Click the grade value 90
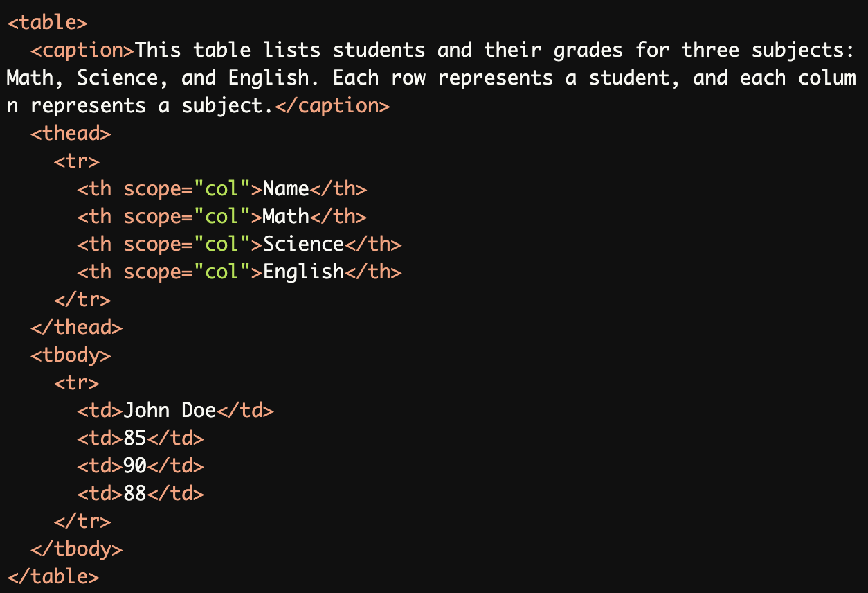The image size is (868, 593). pyautogui.click(x=135, y=466)
